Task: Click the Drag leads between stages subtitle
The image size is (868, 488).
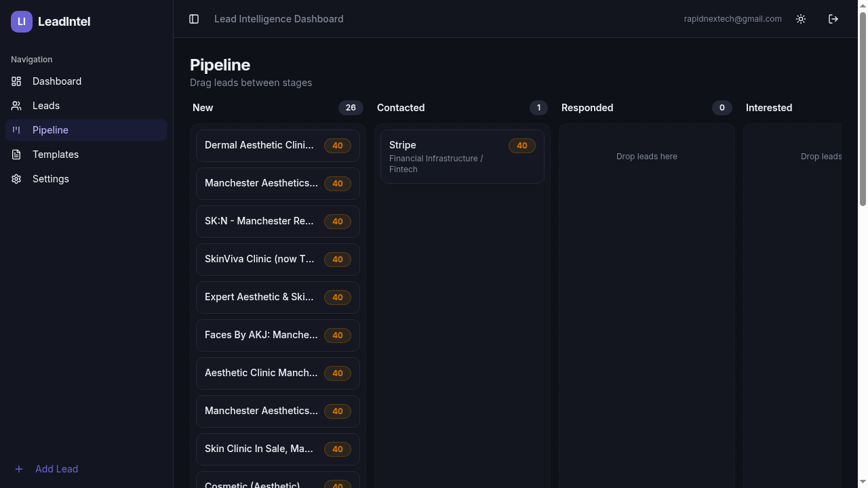Action: pyautogui.click(x=251, y=83)
